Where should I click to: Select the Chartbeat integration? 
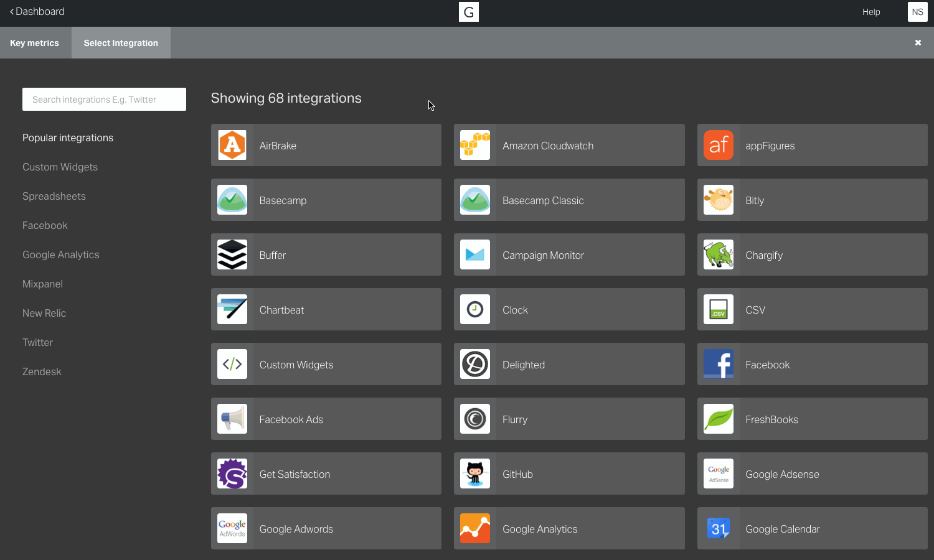(x=326, y=309)
